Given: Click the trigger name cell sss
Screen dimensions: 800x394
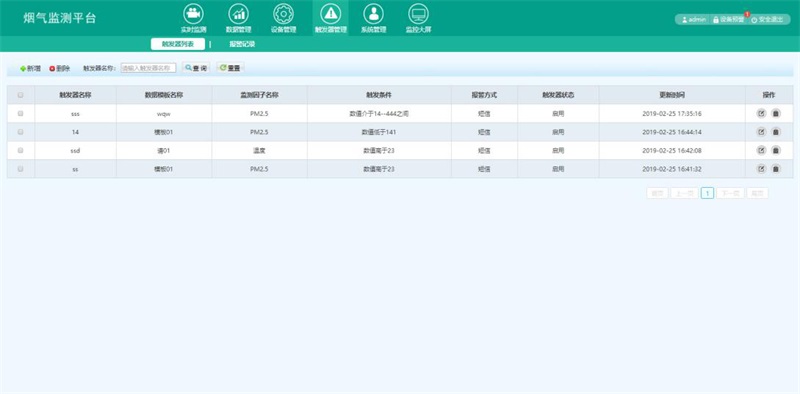Looking at the screenshot, I should pos(76,114).
